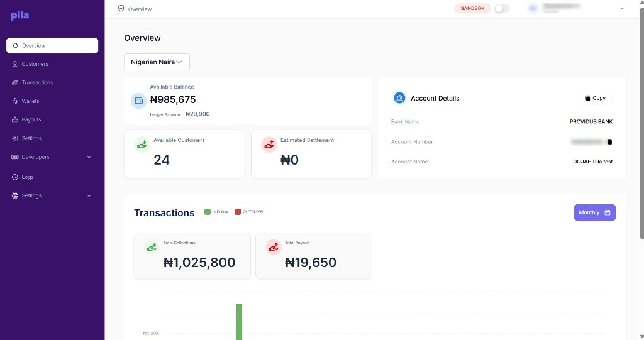Image resolution: width=644 pixels, height=340 pixels.
Task: Open the Monthly period selector
Action: click(595, 212)
